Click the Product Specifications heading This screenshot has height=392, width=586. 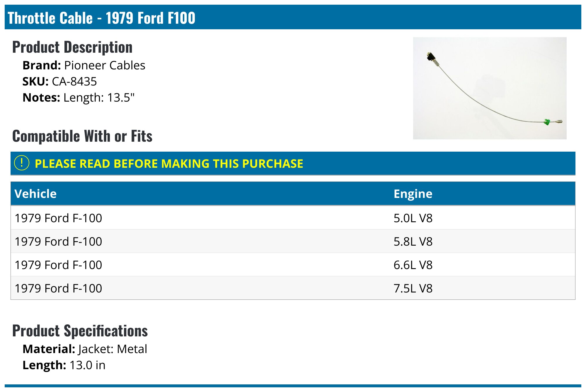[80, 331]
